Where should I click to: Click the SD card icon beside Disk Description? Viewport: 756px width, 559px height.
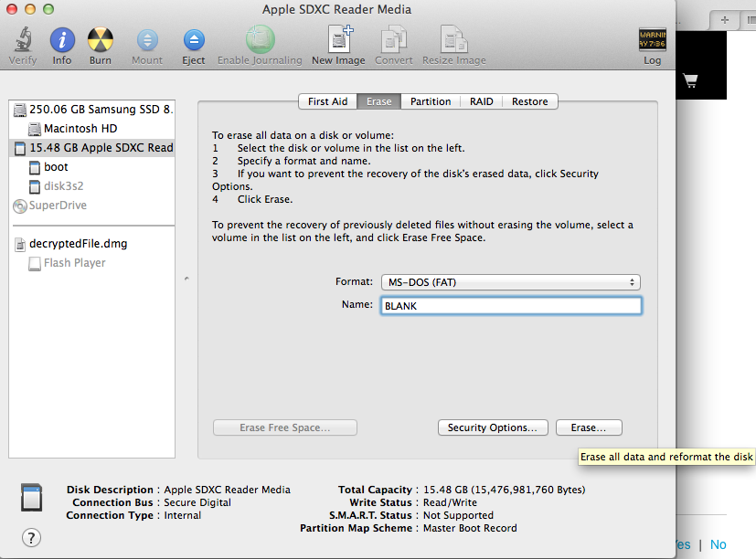[x=31, y=497]
